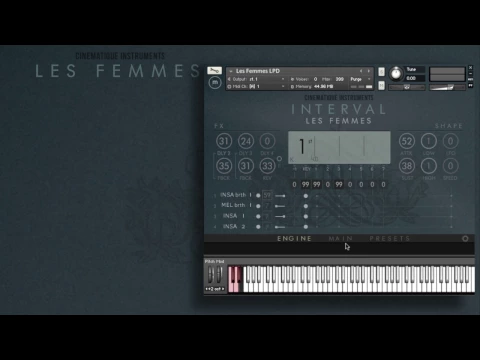Click the volume slider at top right
This screenshot has height=360, width=480.
click(447, 87)
